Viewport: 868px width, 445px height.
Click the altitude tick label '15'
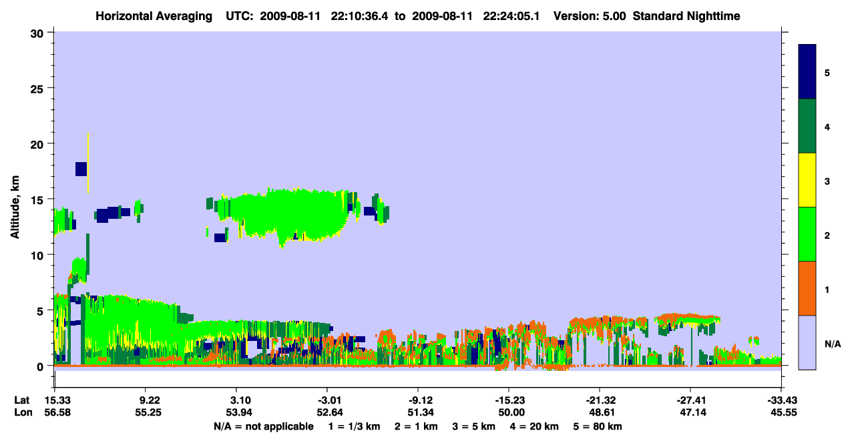39,199
